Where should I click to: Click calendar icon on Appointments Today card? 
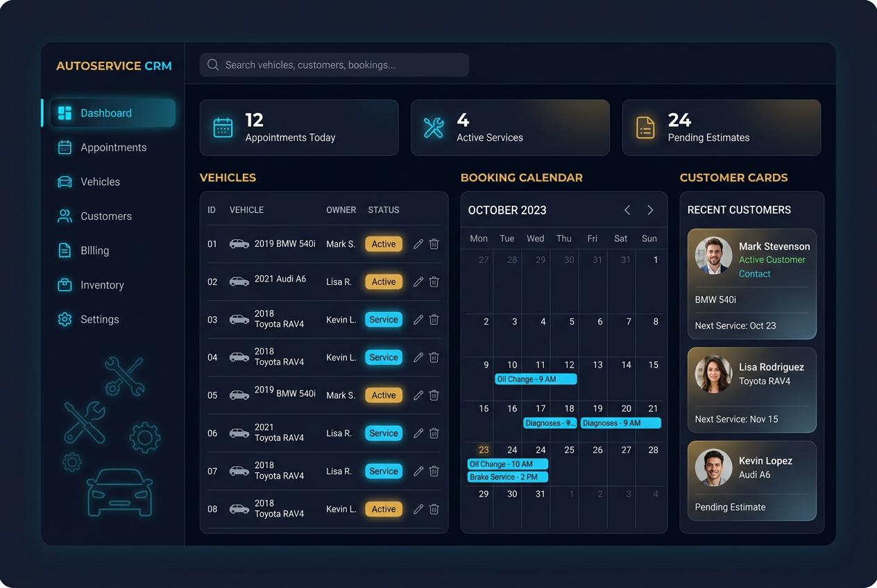[223, 128]
